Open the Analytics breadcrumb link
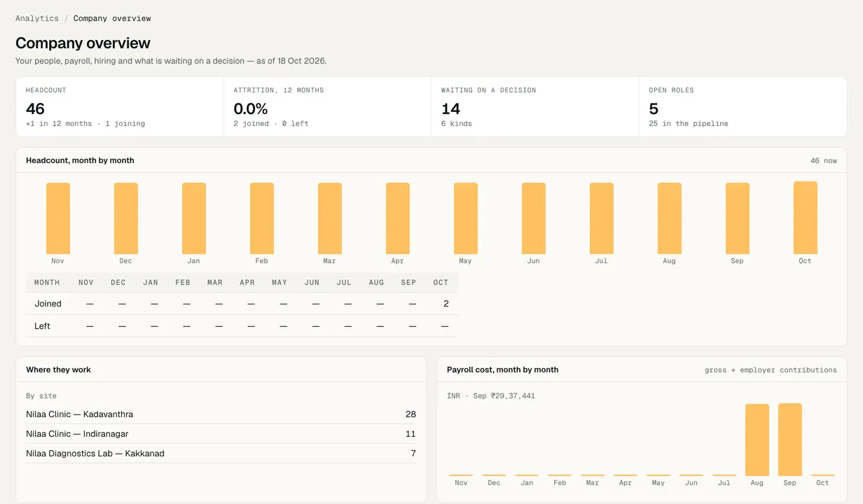Viewport: 863px width, 504px height. coord(37,18)
